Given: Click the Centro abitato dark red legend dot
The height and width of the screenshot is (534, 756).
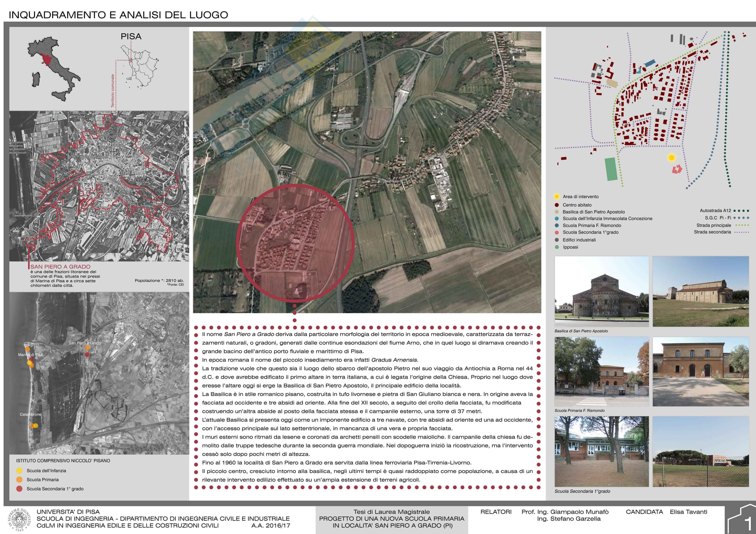Looking at the screenshot, I should pos(557,205).
